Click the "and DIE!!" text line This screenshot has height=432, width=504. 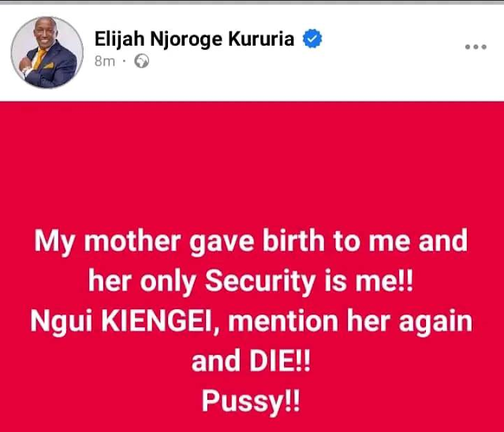tap(251, 361)
